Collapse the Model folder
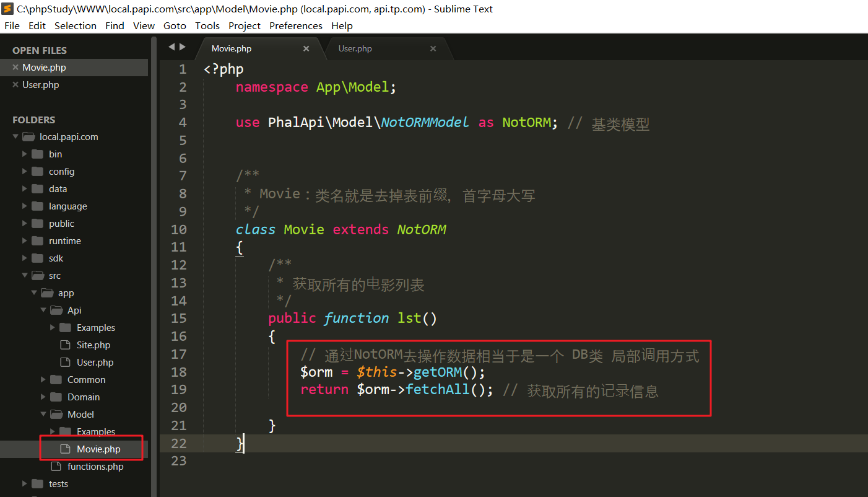 coord(43,415)
